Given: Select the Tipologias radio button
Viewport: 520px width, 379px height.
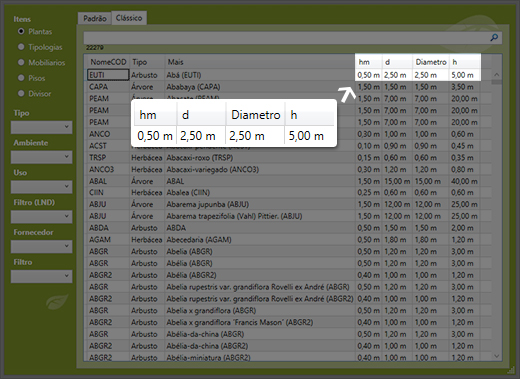Looking at the screenshot, I should [x=21, y=47].
